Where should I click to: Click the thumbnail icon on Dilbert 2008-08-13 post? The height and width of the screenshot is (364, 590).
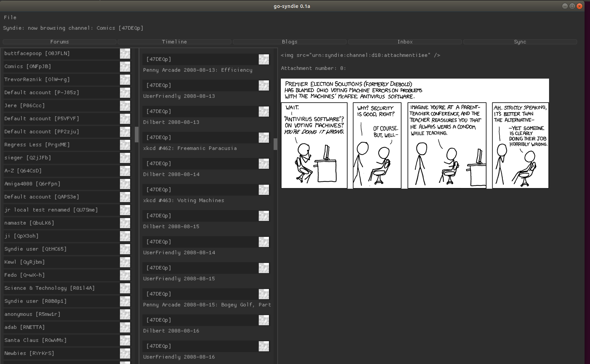click(264, 112)
